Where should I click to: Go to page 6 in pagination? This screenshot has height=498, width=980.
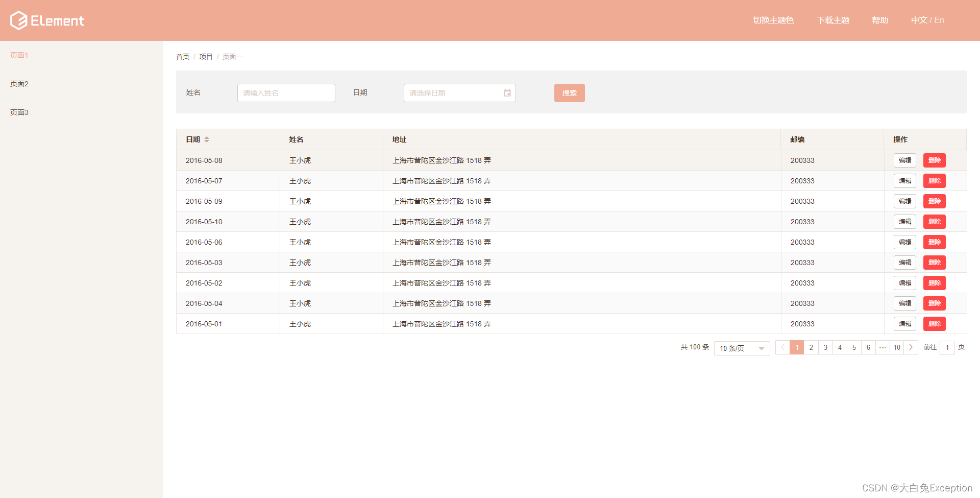click(x=868, y=347)
